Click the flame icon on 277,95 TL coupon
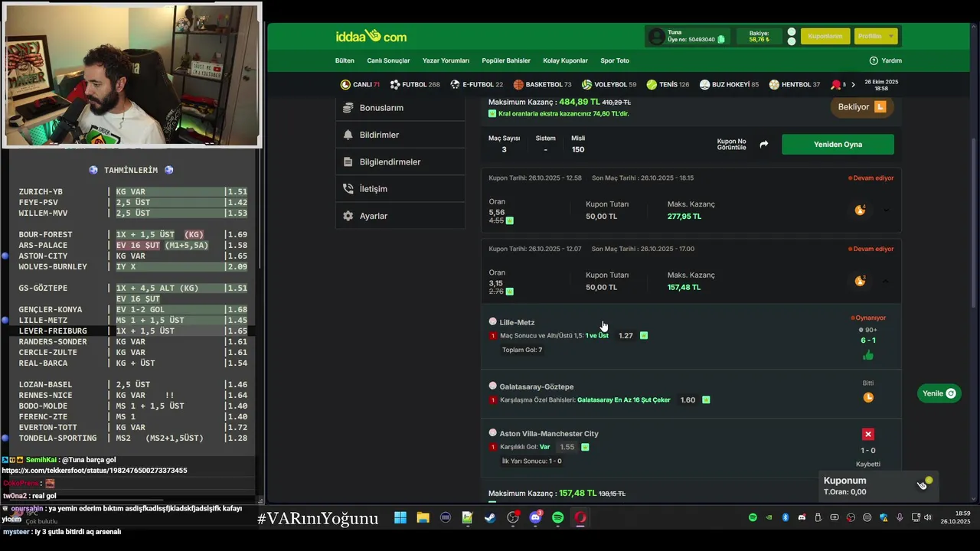980x551 pixels. coord(861,210)
